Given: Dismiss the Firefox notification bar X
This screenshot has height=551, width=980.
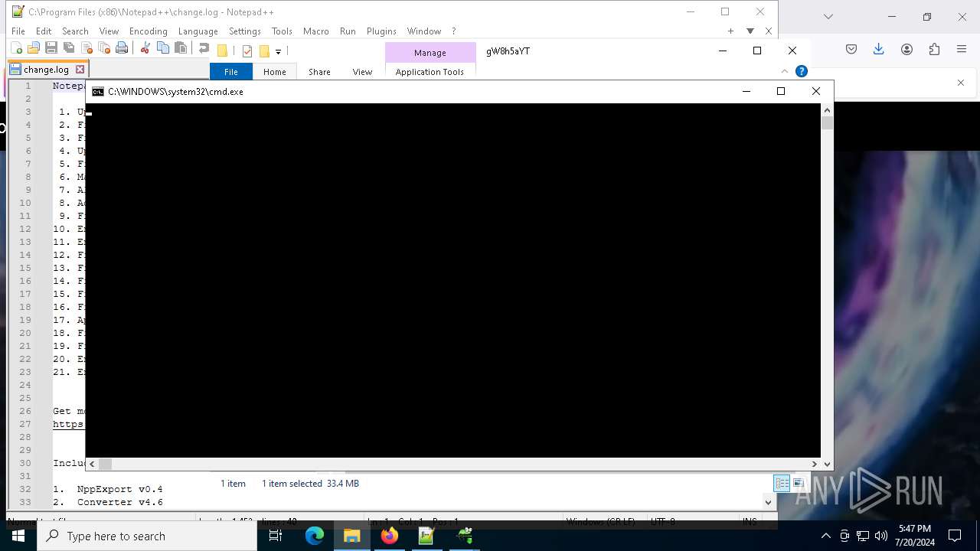Looking at the screenshot, I should tap(961, 83).
